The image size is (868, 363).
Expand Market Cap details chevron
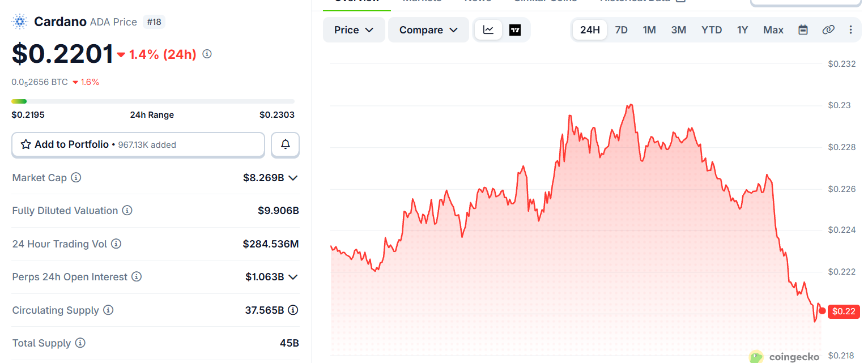pyautogui.click(x=293, y=178)
